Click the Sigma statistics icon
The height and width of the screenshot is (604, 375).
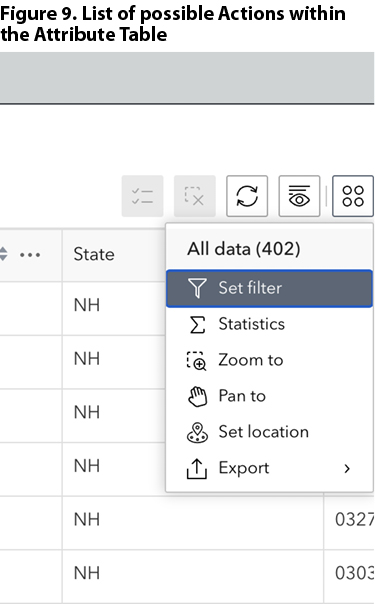click(197, 324)
